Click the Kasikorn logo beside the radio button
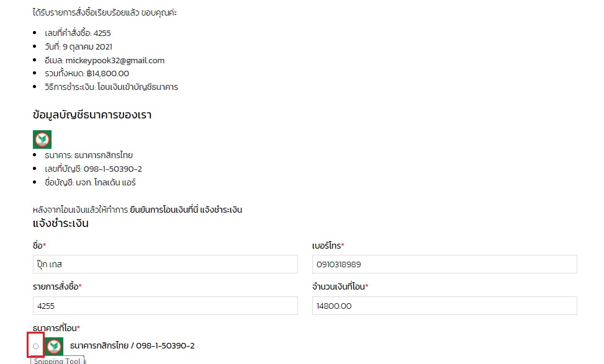The width and height of the screenshot is (604, 364). click(x=55, y=346)
